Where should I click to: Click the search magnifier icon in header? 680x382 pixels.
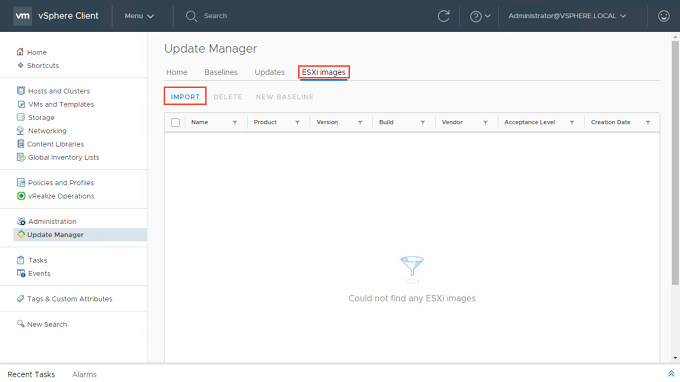[x=191, y=16]
